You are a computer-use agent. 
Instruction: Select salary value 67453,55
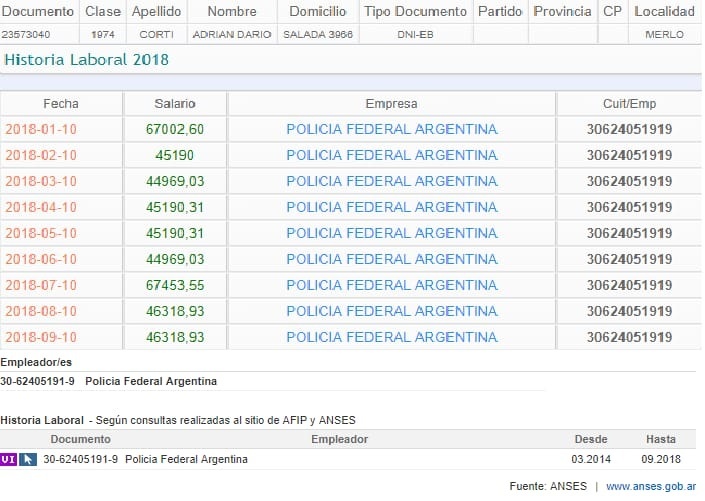[x=175, y=285]
